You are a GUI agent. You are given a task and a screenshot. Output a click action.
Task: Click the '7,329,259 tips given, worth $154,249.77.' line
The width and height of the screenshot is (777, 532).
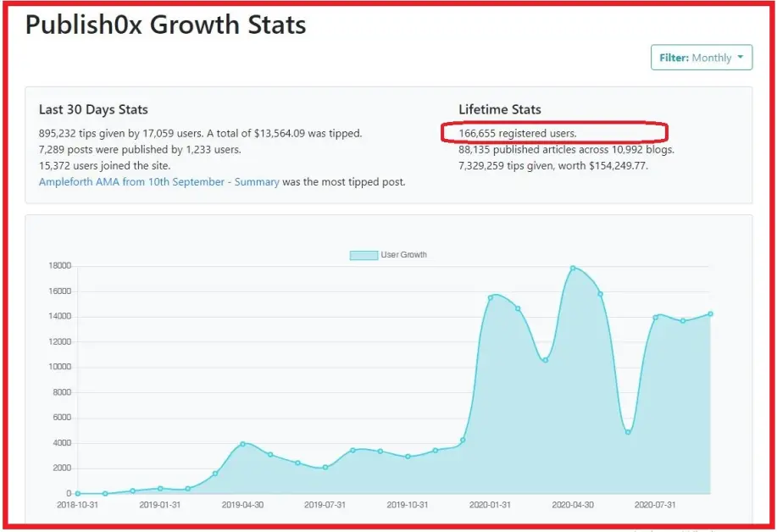pyautogui.click(x=553, y=166)
